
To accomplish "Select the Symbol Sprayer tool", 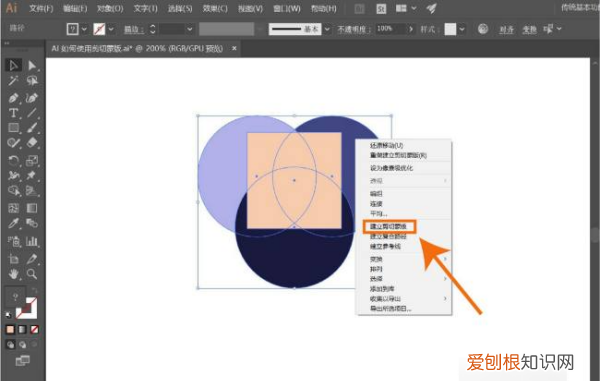I will pos(13,241).
